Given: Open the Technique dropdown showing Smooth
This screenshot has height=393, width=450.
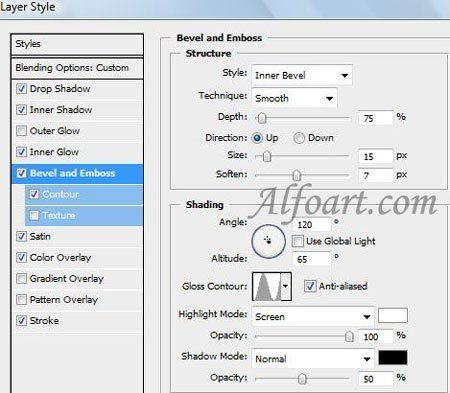Looking at the screenshot, I should [x=294, y=98].
